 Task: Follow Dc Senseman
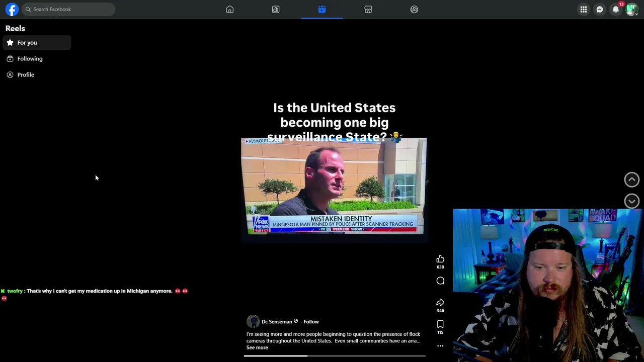(x=311, y=322)
